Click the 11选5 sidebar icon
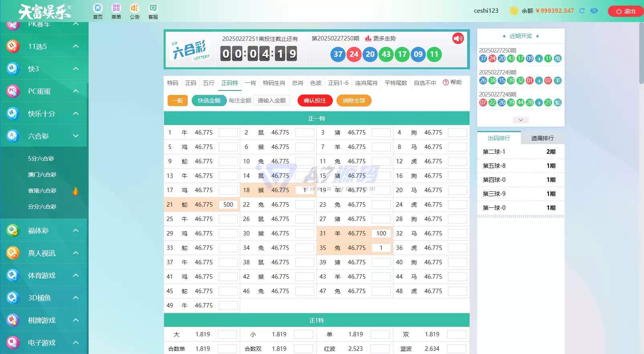 click(x=13, y=46)
